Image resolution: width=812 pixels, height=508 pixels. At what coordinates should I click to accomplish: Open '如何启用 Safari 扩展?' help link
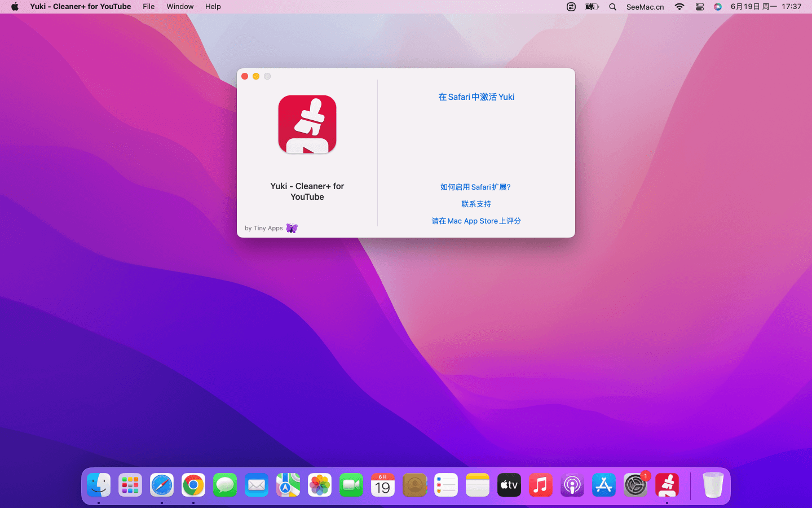tap(475, 187)
